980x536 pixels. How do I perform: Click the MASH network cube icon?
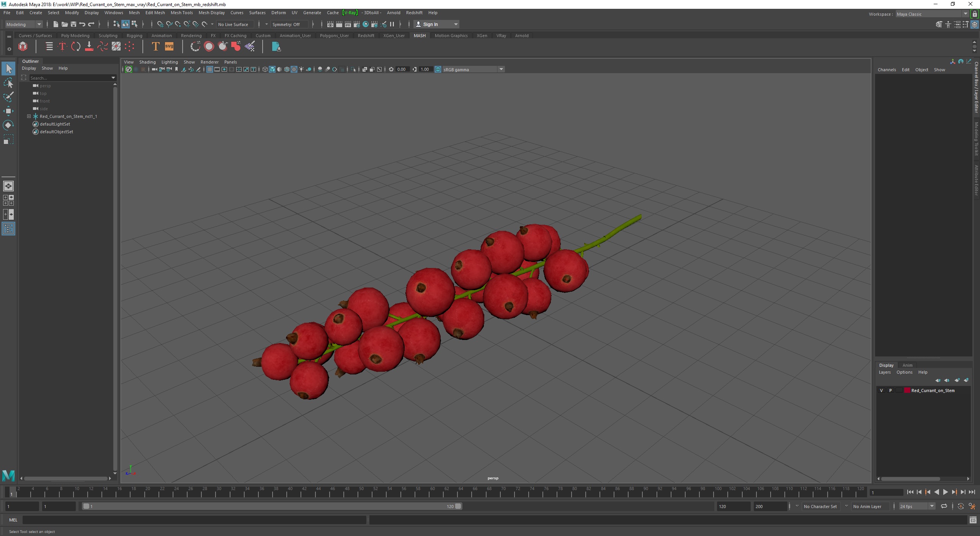pos(23,47)
